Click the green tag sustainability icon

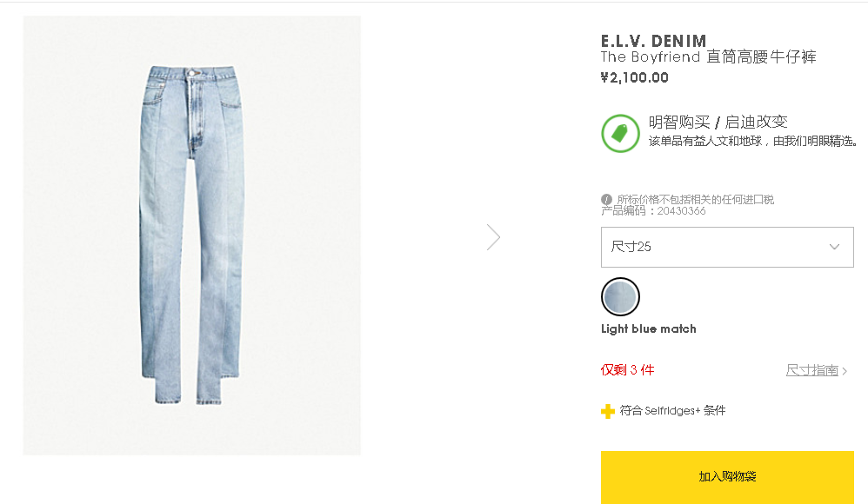click(x=620, y=133)
